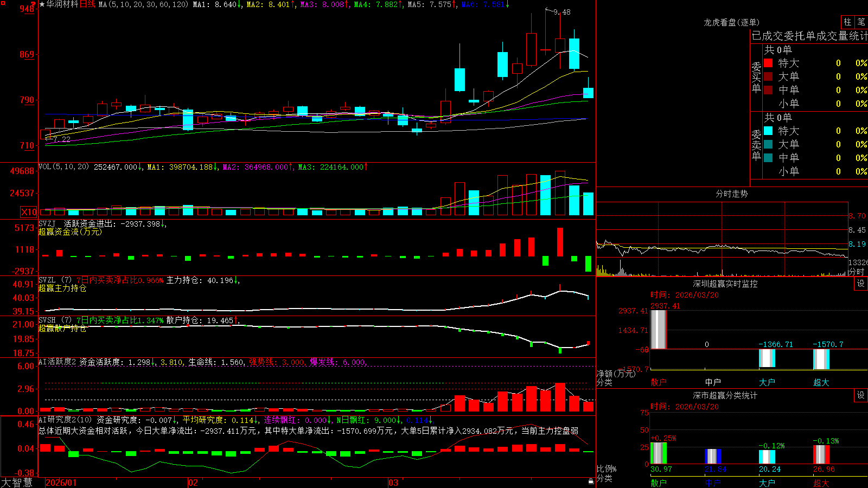Click the AI研究度2(10) indicator label
The image size is (868, 488).
click(65, 420)
